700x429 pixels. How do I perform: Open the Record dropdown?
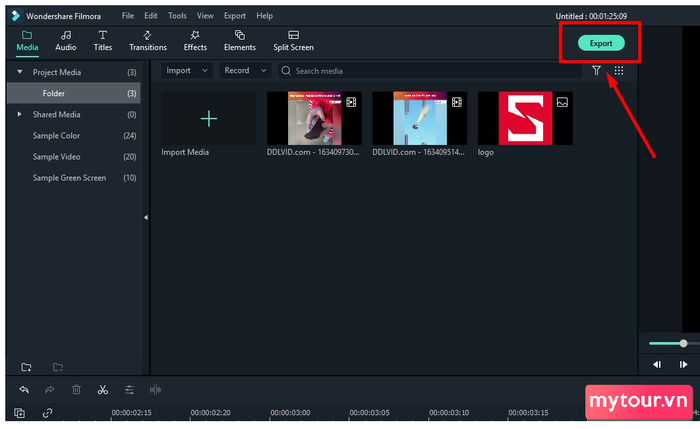coord(245,71)
